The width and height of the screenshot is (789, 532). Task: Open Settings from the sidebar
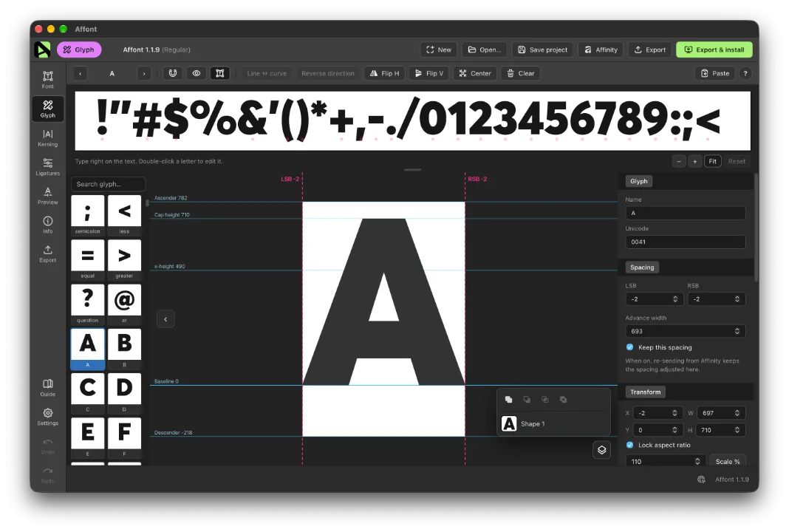tap(48, 416)
